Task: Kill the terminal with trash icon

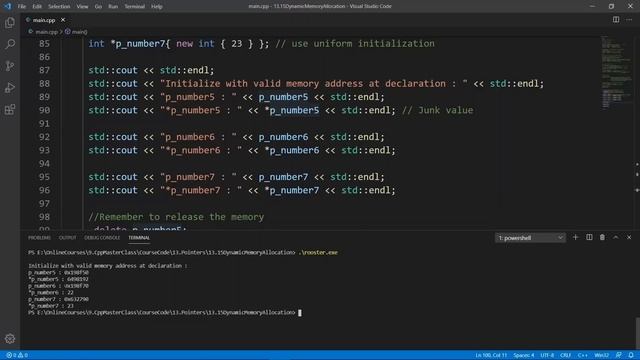Action: tap(602, 237)
